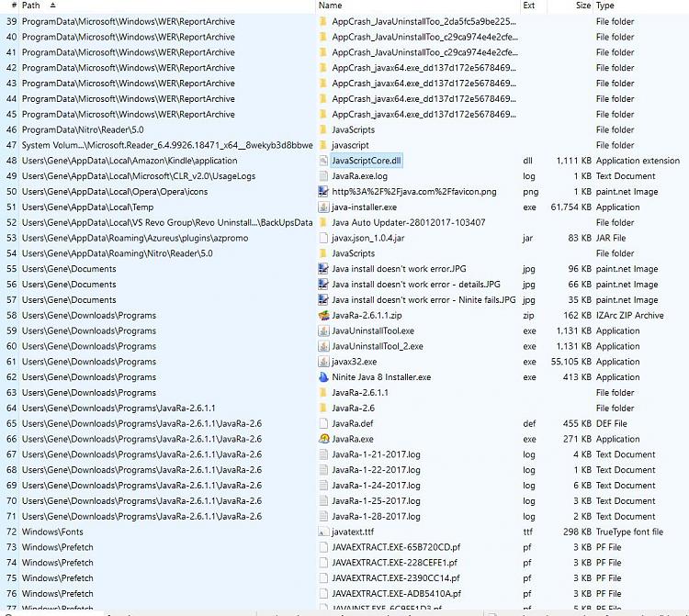Click the 55,105 KB size value
This screenshot has width=689, height=616.
click(570, 362)
